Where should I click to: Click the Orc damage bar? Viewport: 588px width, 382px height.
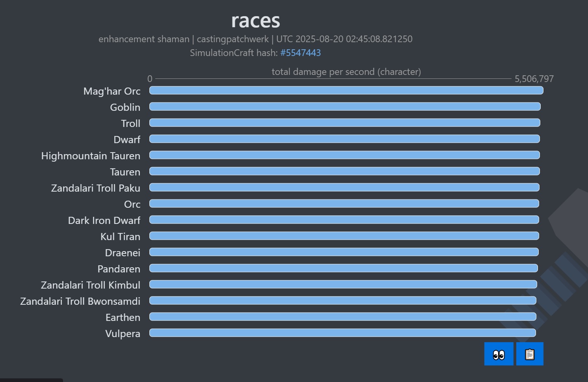(x=344, y=204)
